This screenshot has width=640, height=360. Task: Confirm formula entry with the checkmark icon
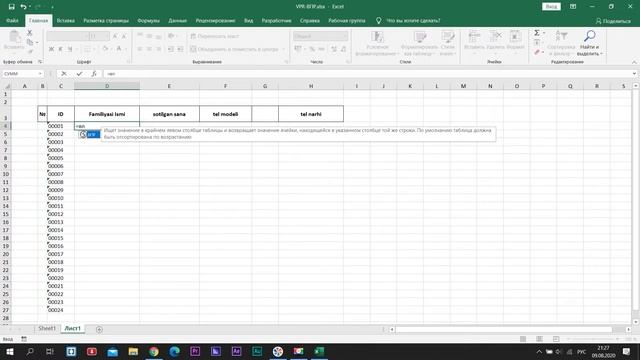79,73
